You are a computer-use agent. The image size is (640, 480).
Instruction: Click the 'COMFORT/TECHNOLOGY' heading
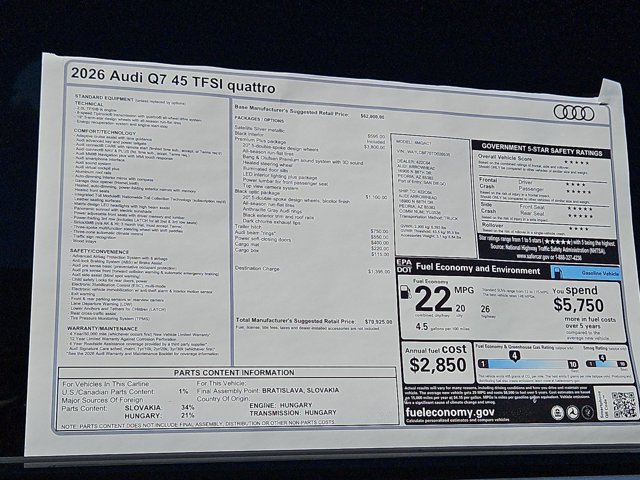(x=105, y=132)
